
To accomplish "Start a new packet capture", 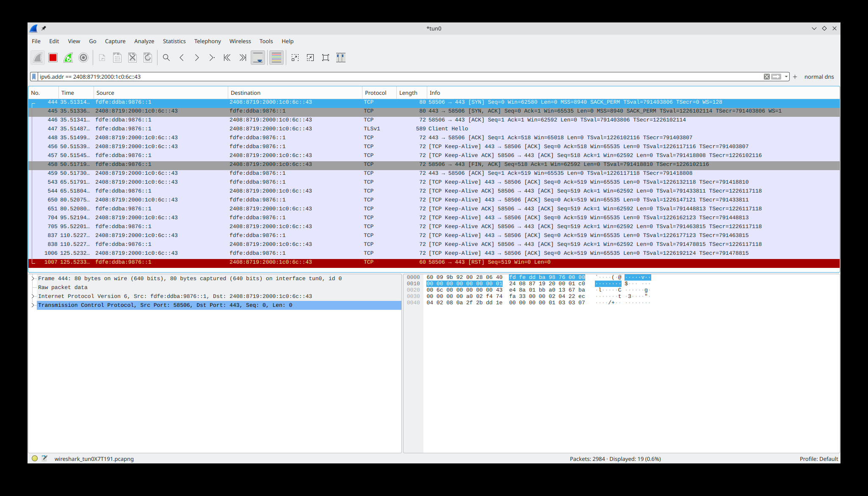I will 37,58.
